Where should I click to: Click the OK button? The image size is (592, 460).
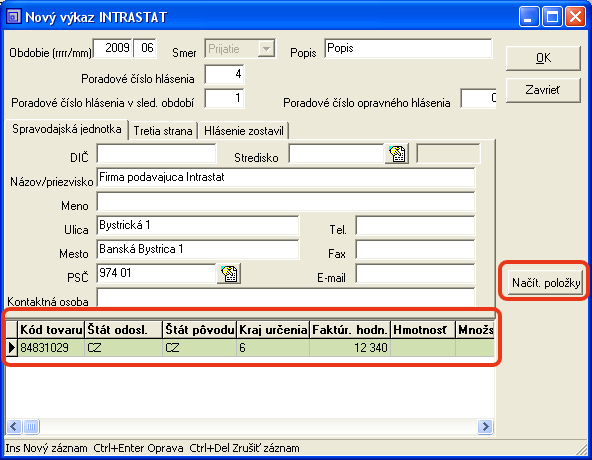(543, 58)
